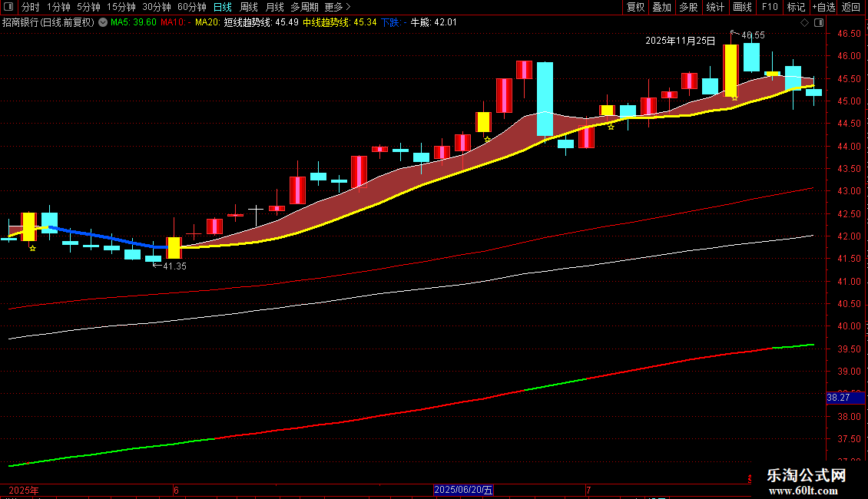Open F10 company information
The width and height of the screenshot is (868, 499).
tap(770, 7)
